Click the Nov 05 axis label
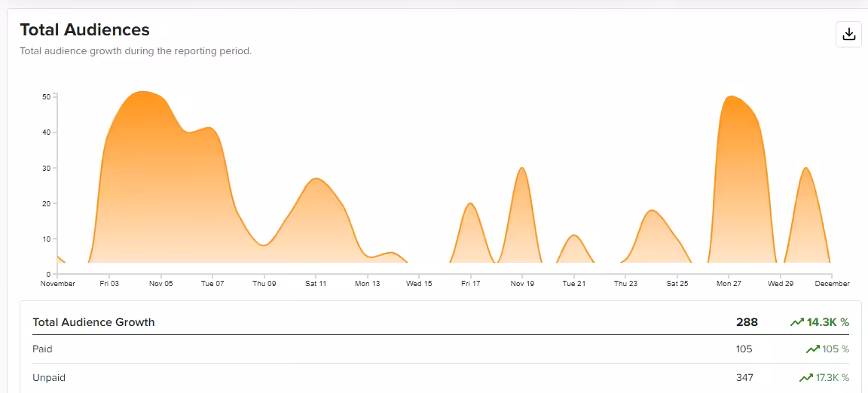 (x=160, y=283)
